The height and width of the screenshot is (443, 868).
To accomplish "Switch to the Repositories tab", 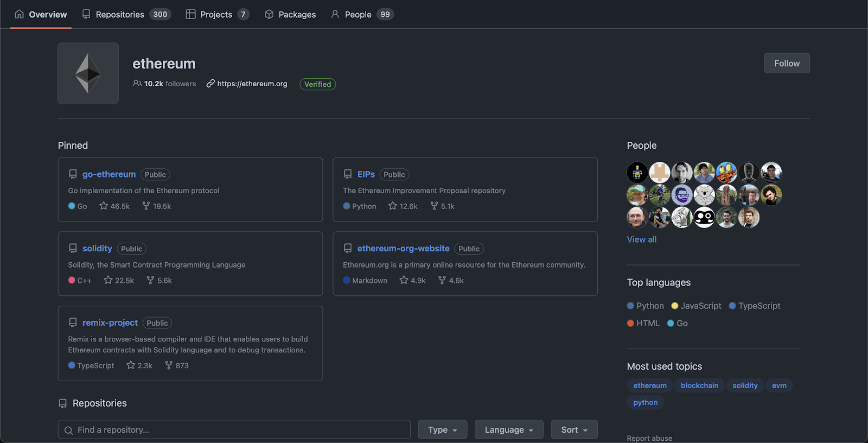I will (126, 15).
